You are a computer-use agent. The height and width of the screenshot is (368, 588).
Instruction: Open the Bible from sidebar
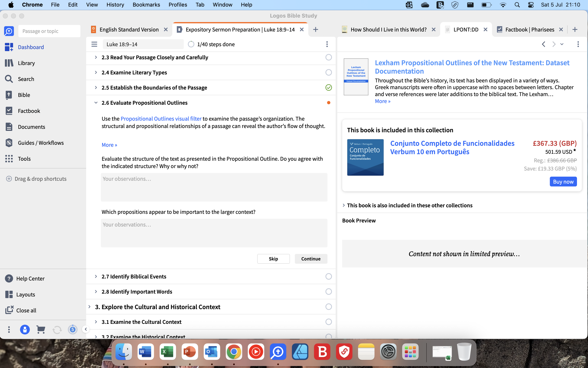click(x=18, y=95)
